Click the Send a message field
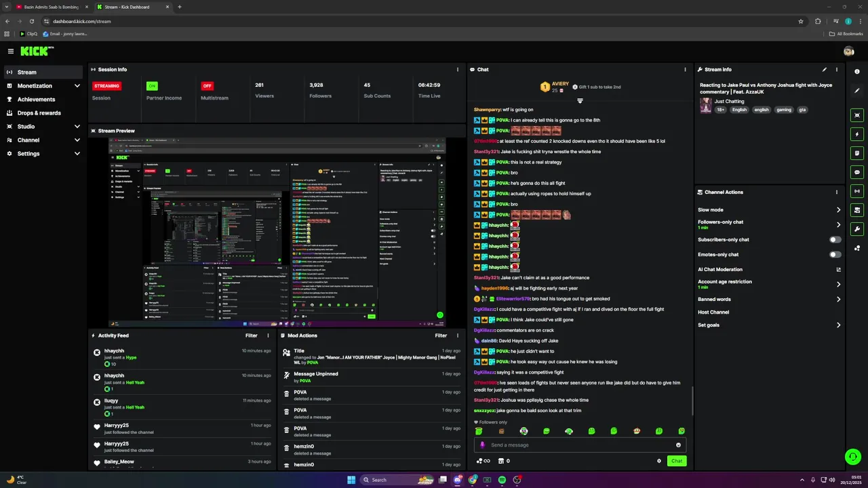 click(x=580, y=445)
